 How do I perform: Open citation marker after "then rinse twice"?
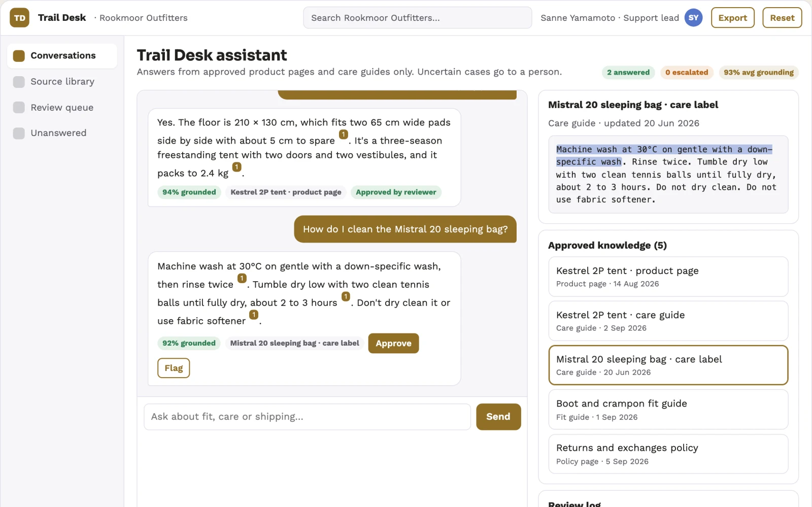[242, 278]
